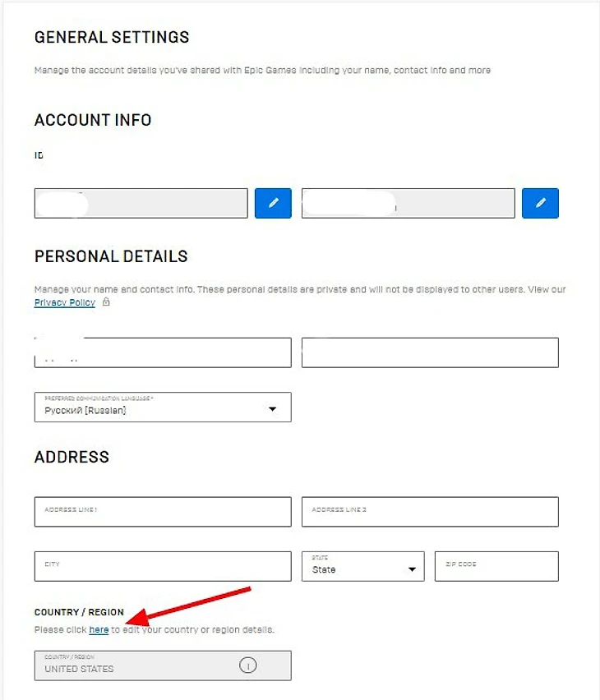The height and width of the screenshot is (700, 600).
Task: Open the Privacy Policy link
Action: pyautogui.click(x=65, y=302)
